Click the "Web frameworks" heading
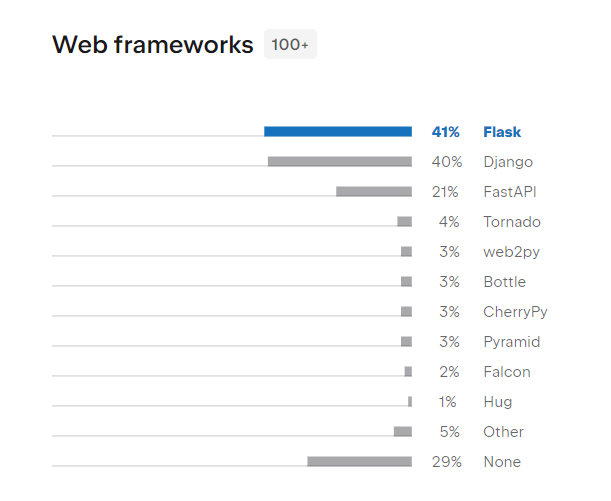 click(152, 45)
